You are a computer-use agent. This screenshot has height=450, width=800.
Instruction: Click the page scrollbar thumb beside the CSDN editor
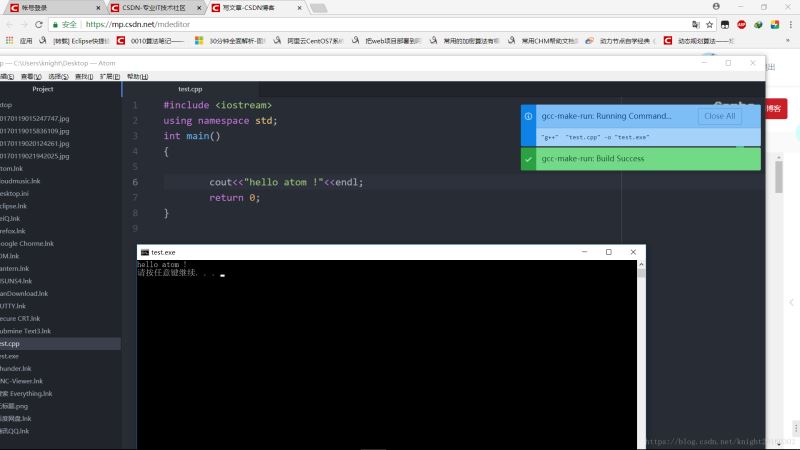(779, 177)
